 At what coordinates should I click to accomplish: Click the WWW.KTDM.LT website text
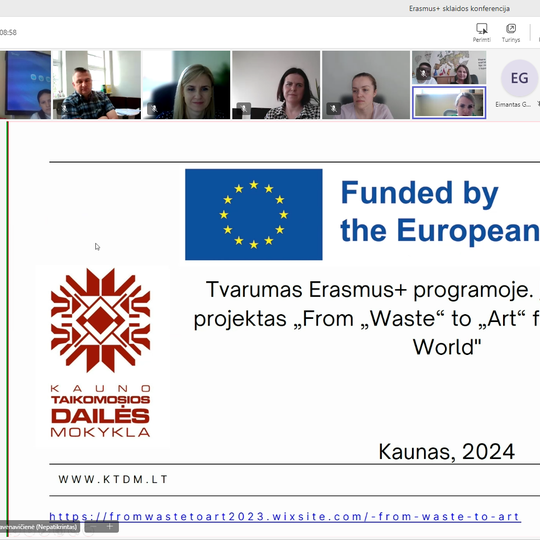coord(113,479)
